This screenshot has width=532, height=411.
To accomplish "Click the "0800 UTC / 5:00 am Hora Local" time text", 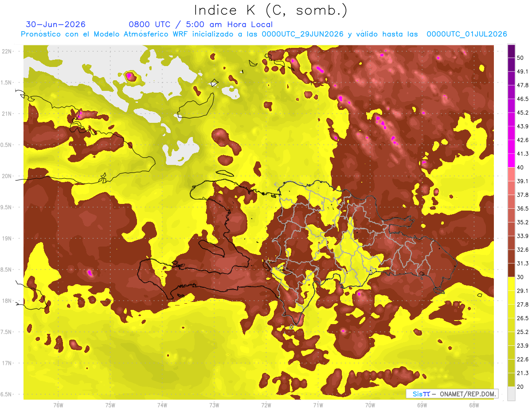I will [200, 24].
